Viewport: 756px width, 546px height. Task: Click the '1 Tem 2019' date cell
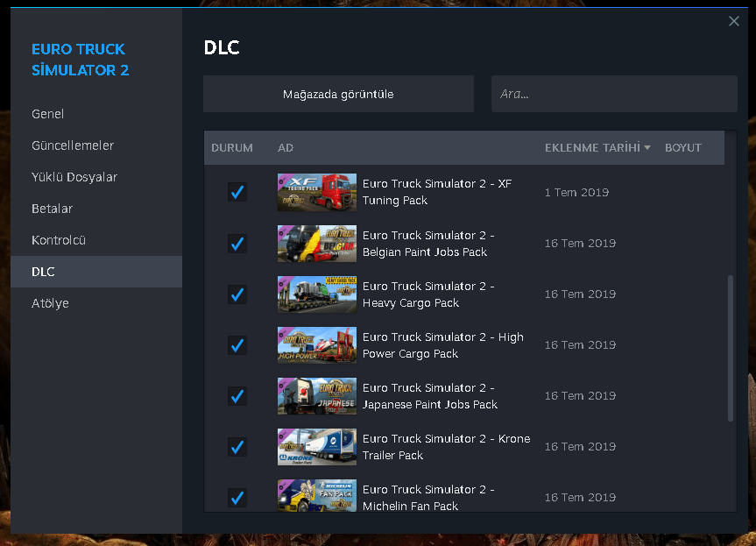pos(576,193)
